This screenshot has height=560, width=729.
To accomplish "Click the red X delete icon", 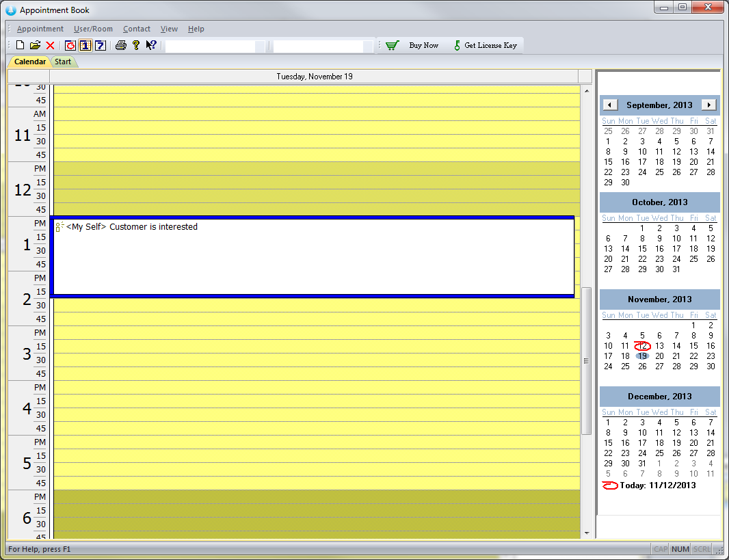I will pos(50,46).
